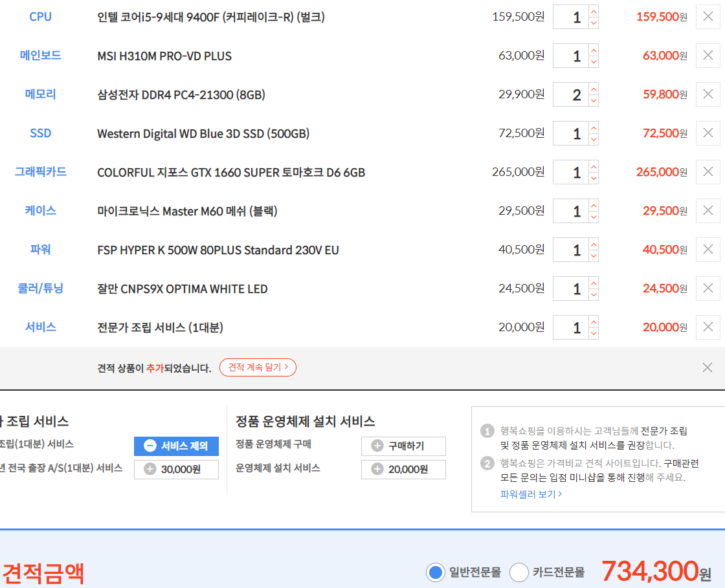Decrease cooler quantity with down arrow
The image size is (725, 588).
[x=594, y=294]
